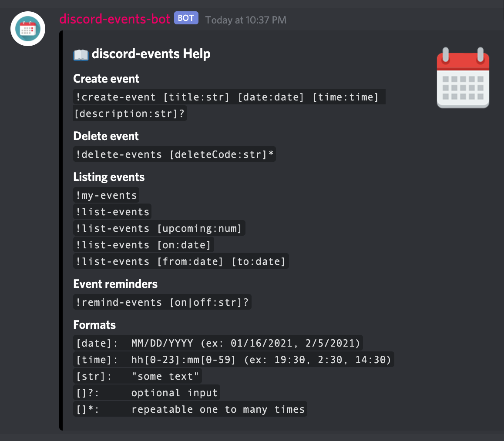The image size is (504, 441).
Task: Click the Event reminders heading
Action: pos(115,284)
